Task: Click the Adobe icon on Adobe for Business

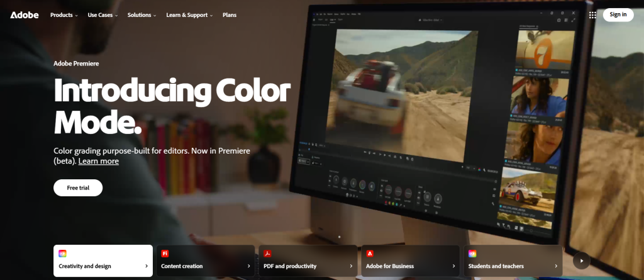Action: click(370, 253)
